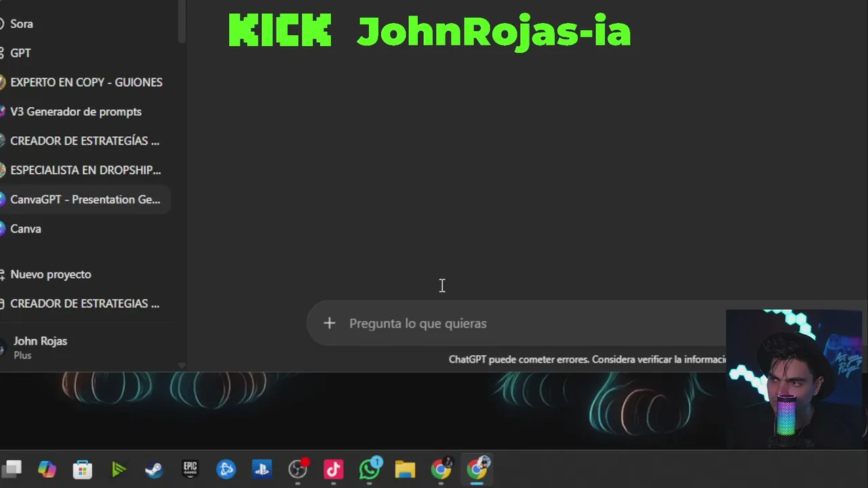
Task: Launch the green play-arrow app on taskbar
Action: (119, 469)
